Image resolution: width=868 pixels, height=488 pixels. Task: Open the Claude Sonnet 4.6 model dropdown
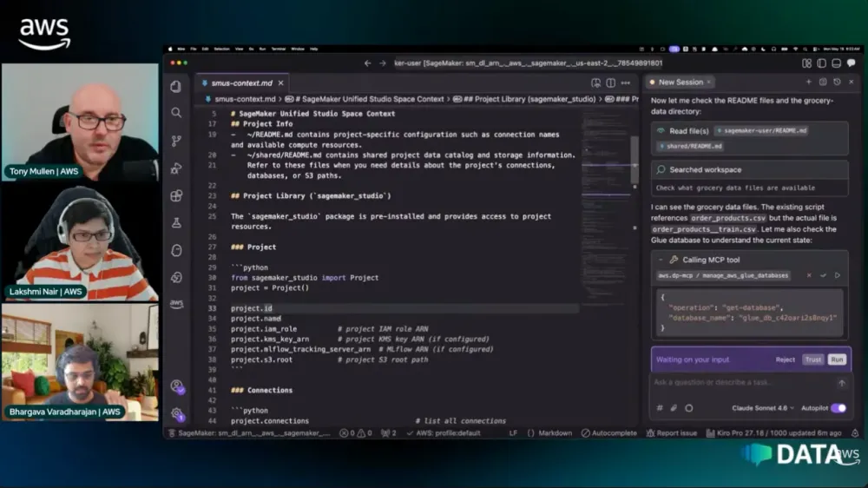tap(763, 408)
